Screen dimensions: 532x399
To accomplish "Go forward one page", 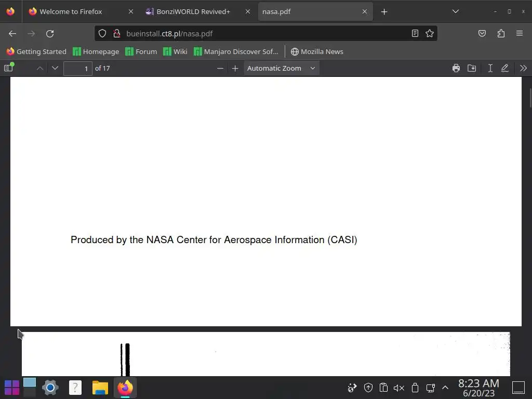I will (x=31, y=34).
